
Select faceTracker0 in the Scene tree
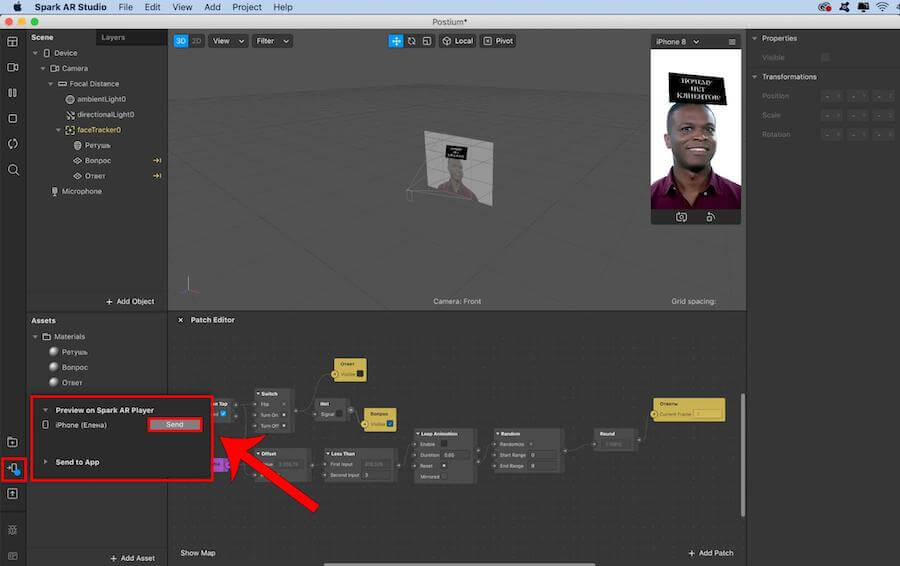click(x=98, y=130)
